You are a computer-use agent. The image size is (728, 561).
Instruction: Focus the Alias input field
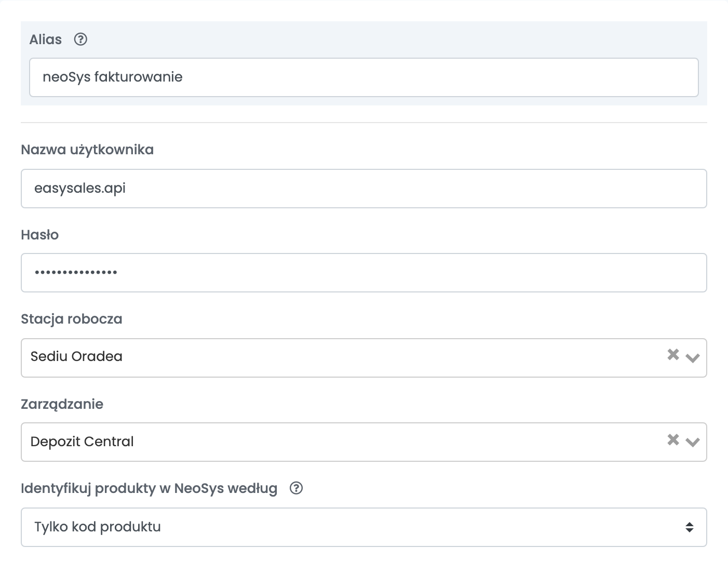[364, 77]
